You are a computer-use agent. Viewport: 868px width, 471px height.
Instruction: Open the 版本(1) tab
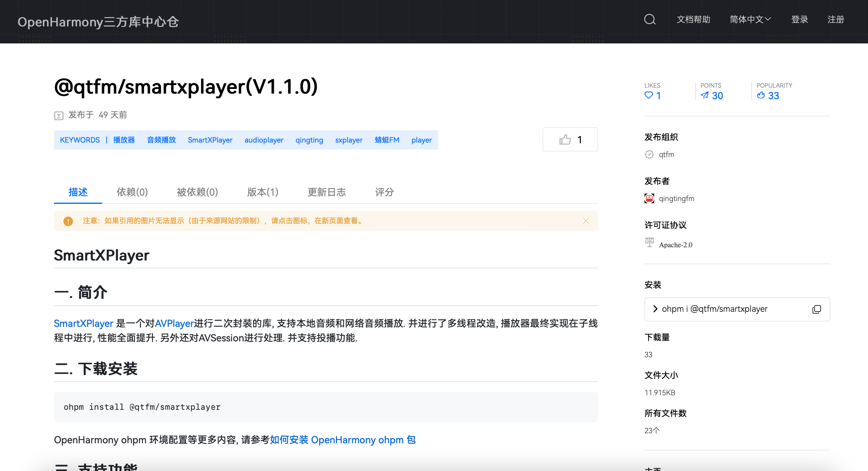coord(262,192)
